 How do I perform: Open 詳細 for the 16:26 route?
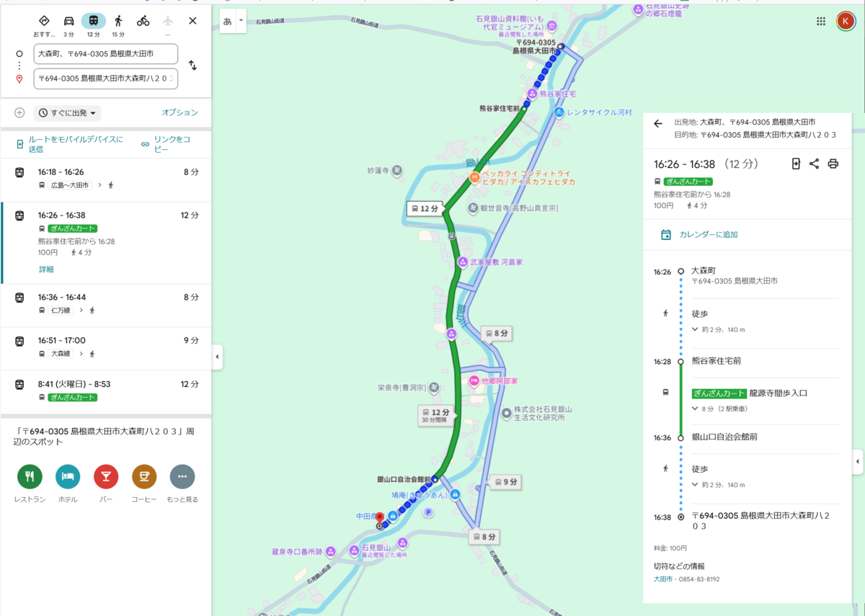click(46, 269)
